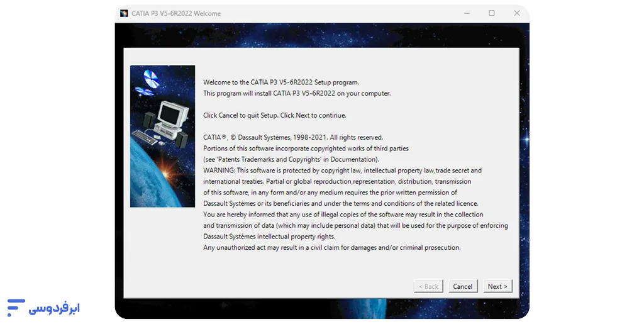The image size is (644, 324).
Task: Click the Dassault Systèmes 1998-2021 copyright line
Action: [293, 137]
